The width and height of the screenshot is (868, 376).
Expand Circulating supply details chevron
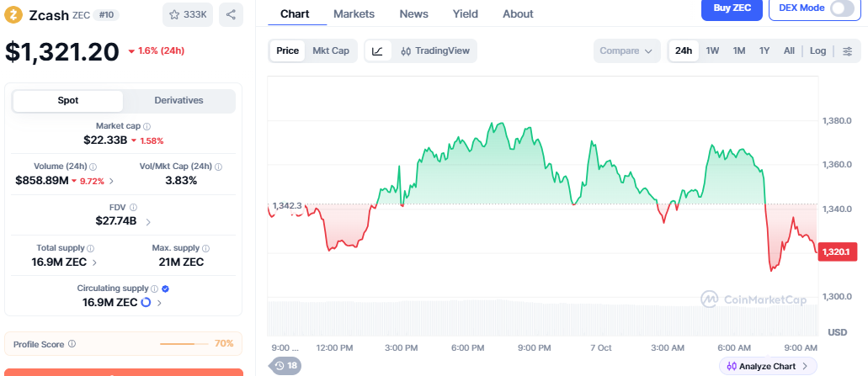(159, 303)
